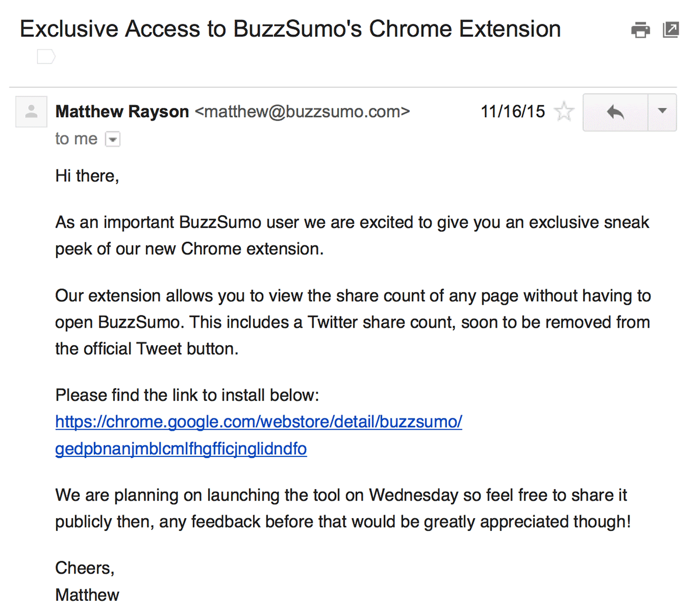Click the "Hi there," greeting line
The image size is (700, 612).
87,176
